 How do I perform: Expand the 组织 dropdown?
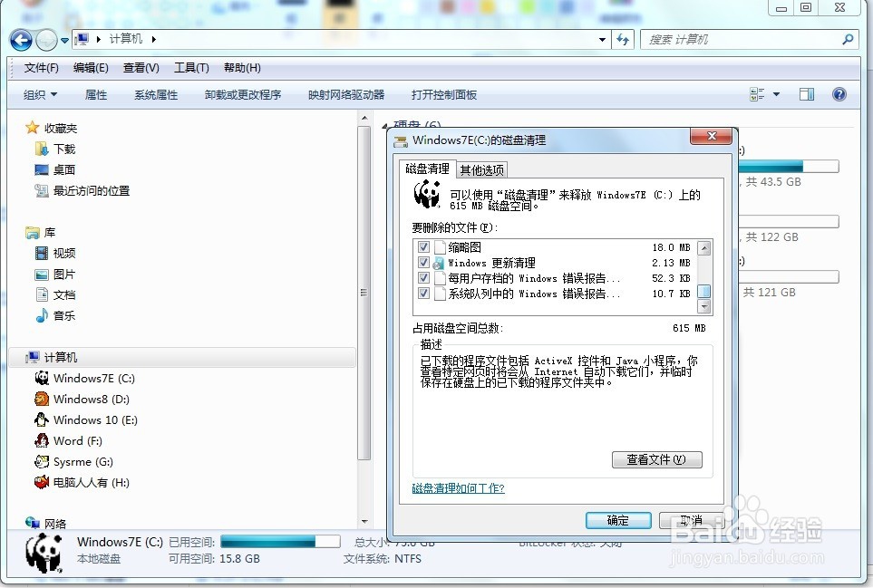40,94
